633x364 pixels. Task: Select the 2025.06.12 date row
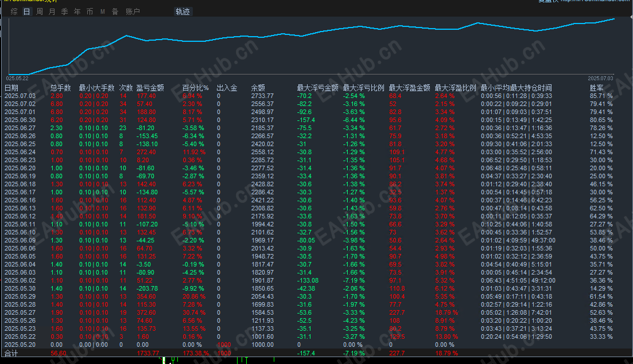(x=20, y=216)
